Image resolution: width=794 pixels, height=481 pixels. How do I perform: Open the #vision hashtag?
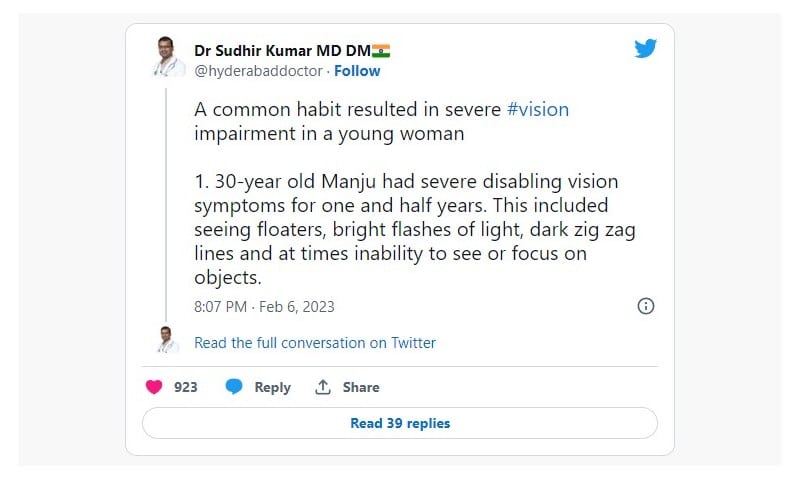tap(537, 109)
